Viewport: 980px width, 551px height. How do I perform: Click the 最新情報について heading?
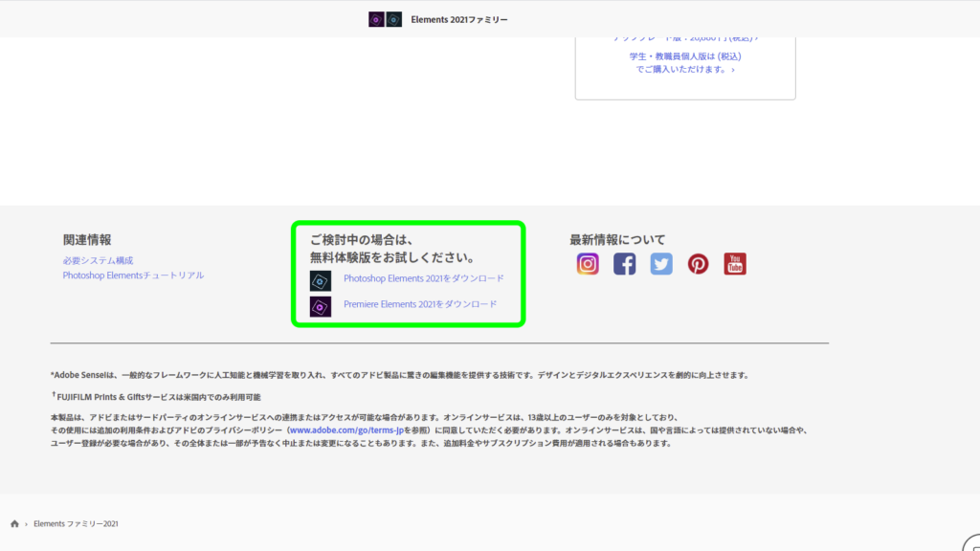click(x=617, y=240)
